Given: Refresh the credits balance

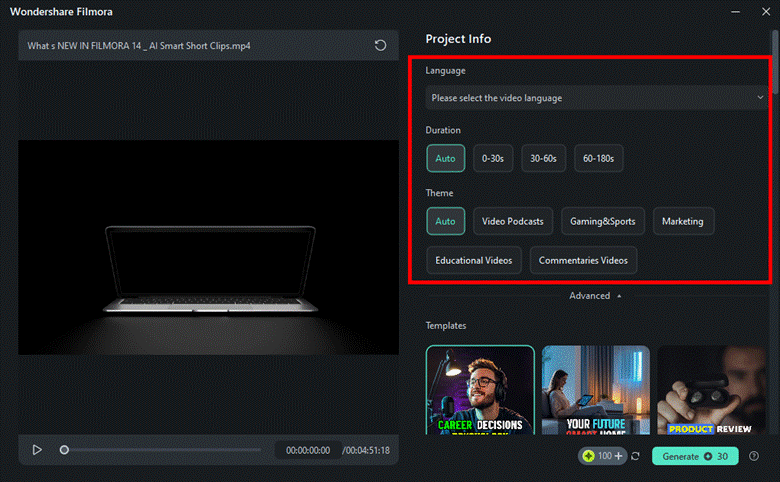Looking at the screenshot, I should tap(635, 456).
